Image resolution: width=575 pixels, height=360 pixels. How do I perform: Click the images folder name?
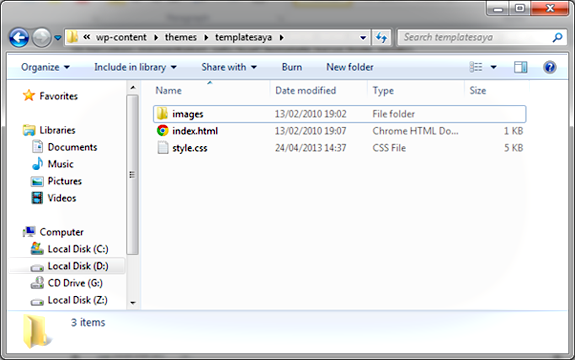click(187, 114)
